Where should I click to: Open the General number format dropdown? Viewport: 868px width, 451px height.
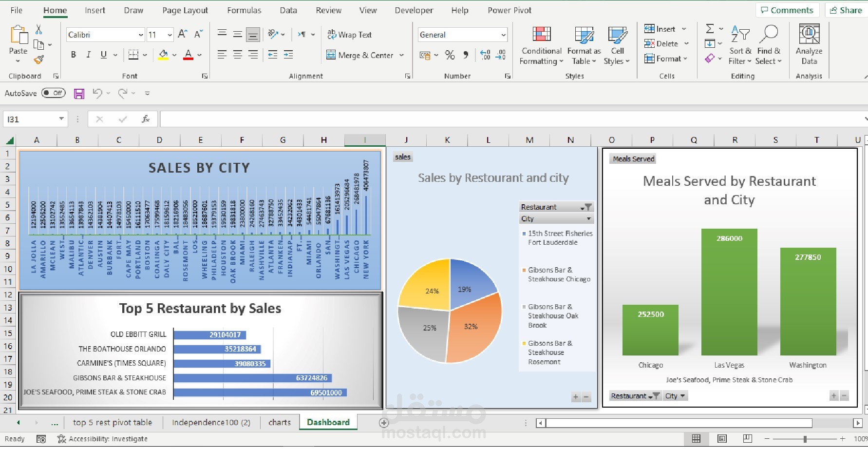click(x=503, y=34)
